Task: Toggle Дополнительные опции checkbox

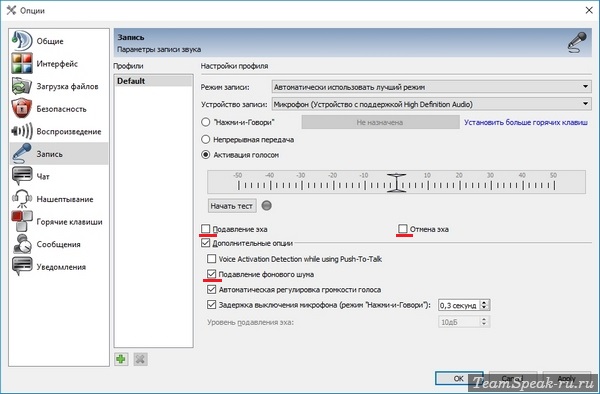Action: [205, 243]
